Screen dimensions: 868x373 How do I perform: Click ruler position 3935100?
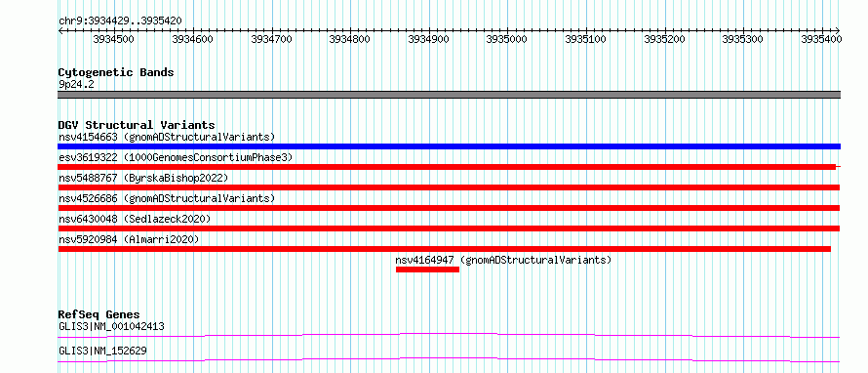click(586, 39)
